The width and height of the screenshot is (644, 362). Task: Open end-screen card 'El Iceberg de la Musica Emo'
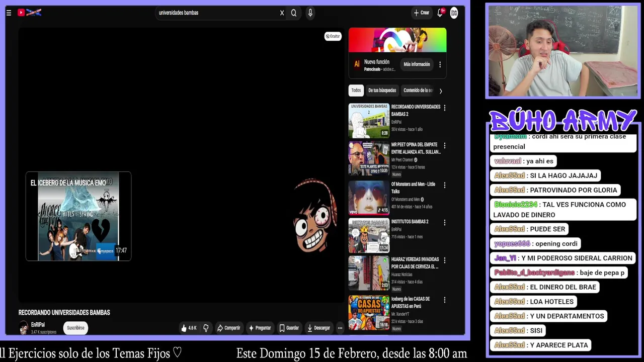(x=78, y=216)
